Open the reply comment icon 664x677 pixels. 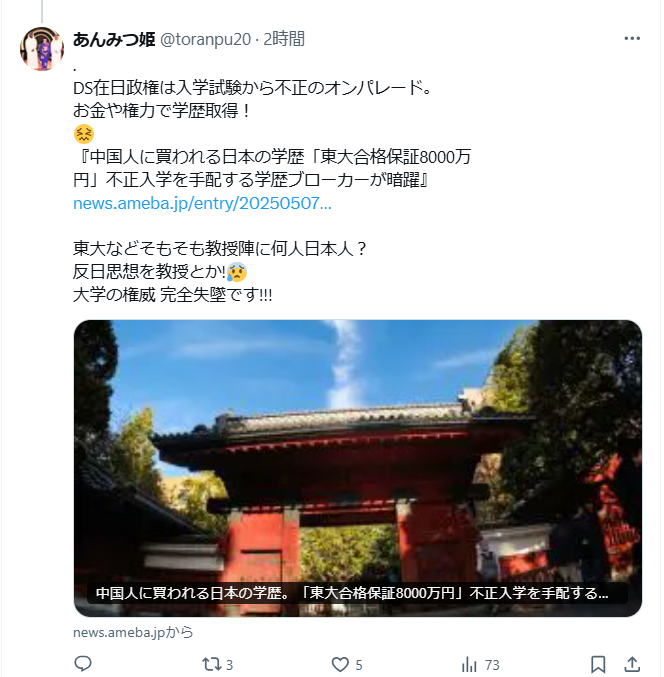(83, 664)
